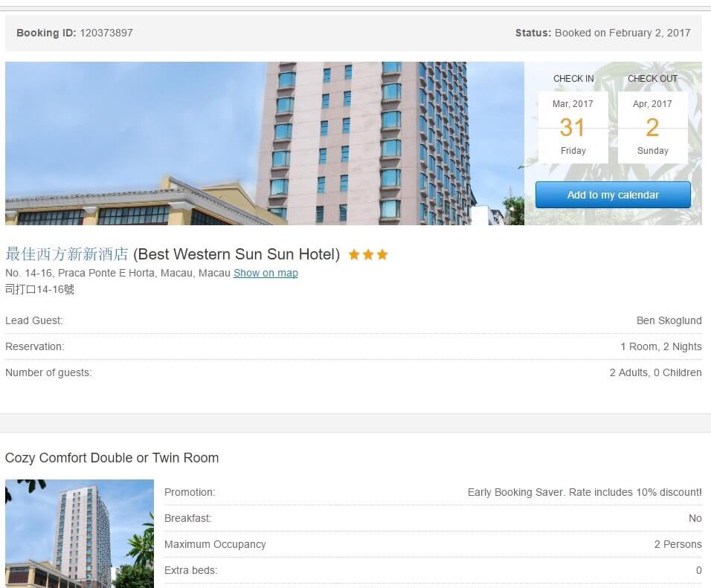Click the Maximum Occupancy label
The image size is (711, 588).
pos(215,544)
